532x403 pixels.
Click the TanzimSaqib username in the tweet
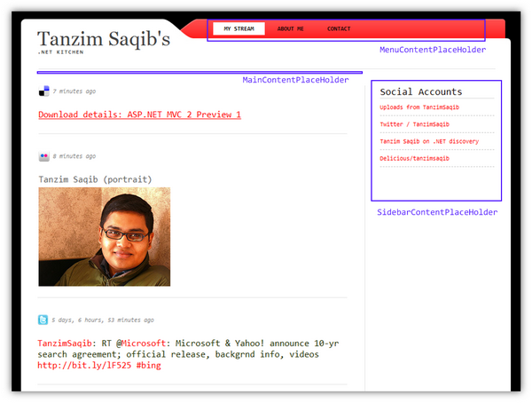click(65, 344)
